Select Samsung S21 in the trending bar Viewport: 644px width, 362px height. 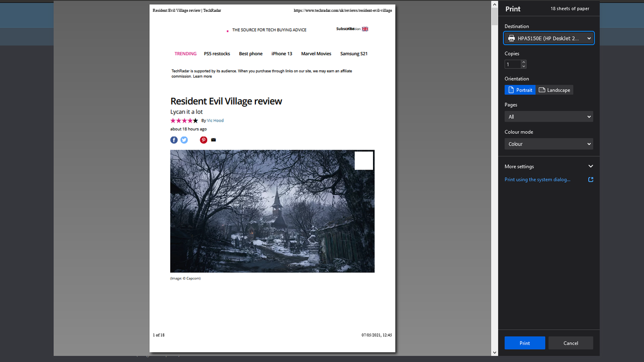click(x=354, y=53)
